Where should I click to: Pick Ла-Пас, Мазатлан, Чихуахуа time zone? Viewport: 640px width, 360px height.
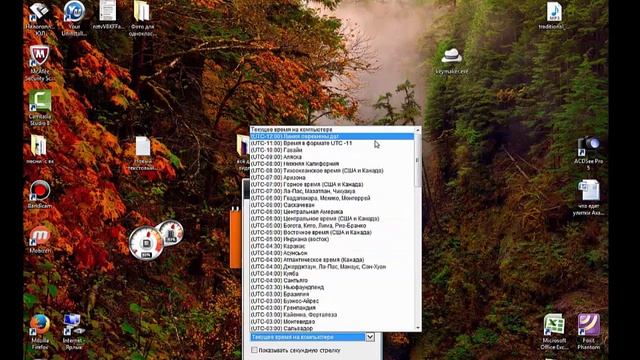(x=332, y=191)
